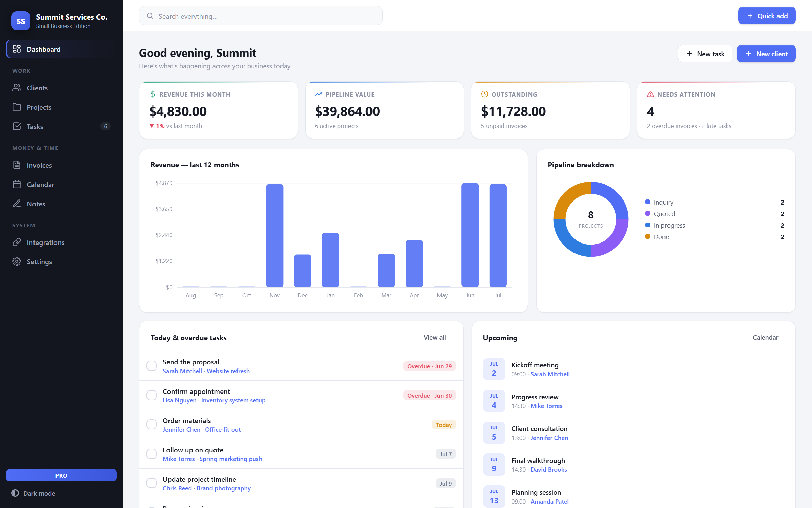
Task: Click the JUL 2 date tile
Action: point(494,369)
